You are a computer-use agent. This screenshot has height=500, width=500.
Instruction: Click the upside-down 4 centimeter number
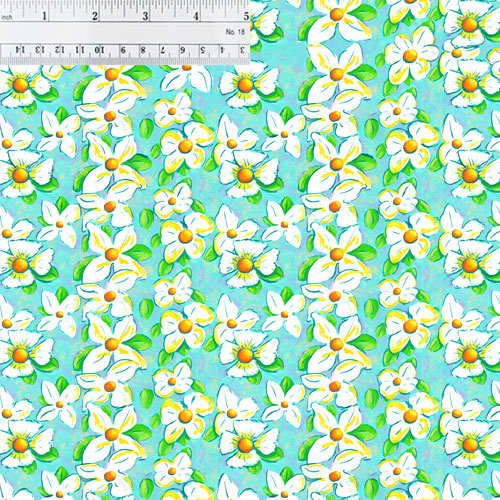tap(222, 50)
